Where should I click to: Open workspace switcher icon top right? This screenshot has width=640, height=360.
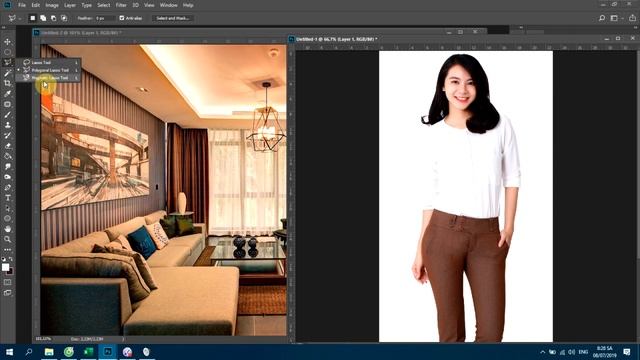(614, 18)
